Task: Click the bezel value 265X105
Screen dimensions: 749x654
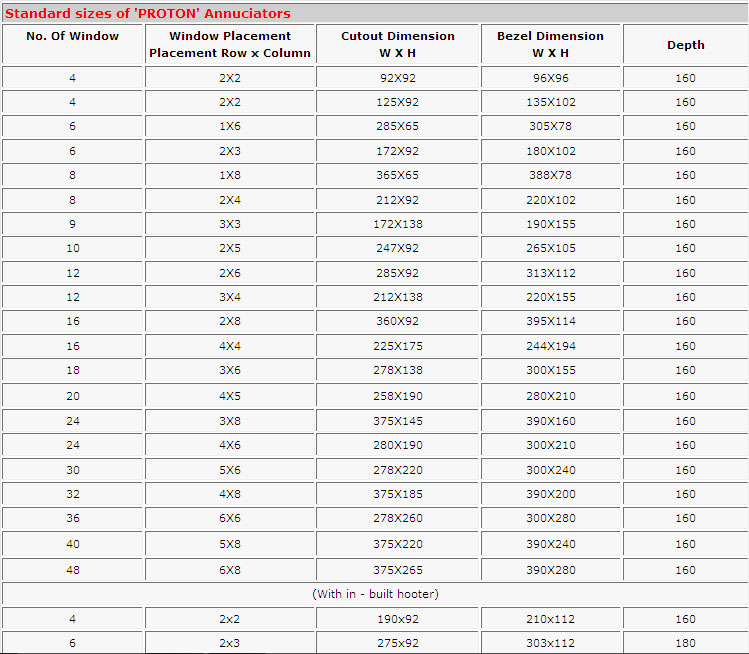Action: click(x=551, y=248)
